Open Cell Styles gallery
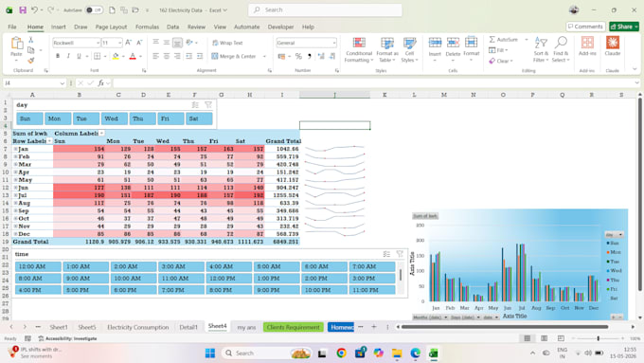The width and height of the screenshot is (644, 363). point(409,49)
